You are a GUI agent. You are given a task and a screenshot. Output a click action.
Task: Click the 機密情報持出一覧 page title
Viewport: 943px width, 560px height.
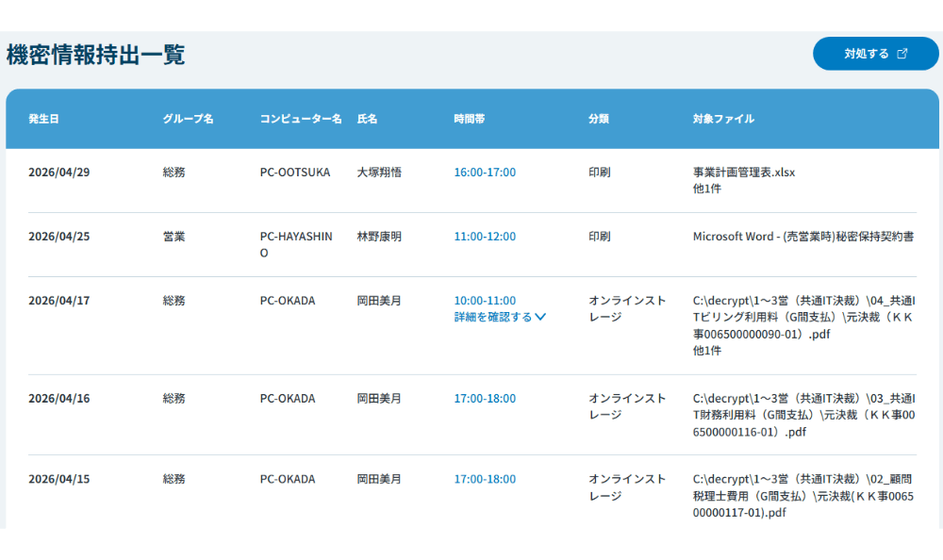pyautogui.click(x=95, y=55)
